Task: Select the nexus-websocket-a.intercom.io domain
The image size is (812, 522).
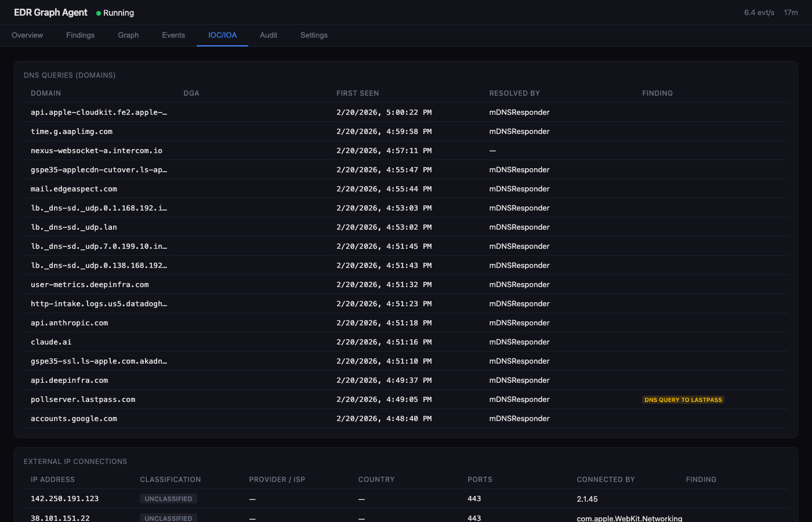Action: click(x=96, y=151)
